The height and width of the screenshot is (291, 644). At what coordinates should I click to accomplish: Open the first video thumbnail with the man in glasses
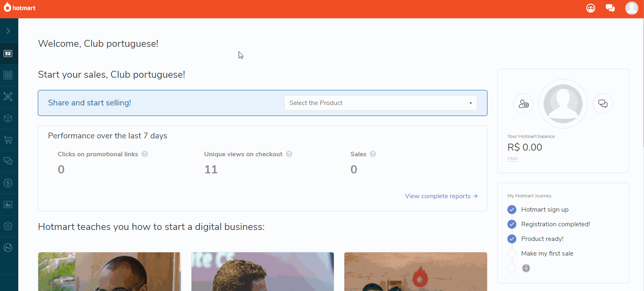(x=109, y=271)
